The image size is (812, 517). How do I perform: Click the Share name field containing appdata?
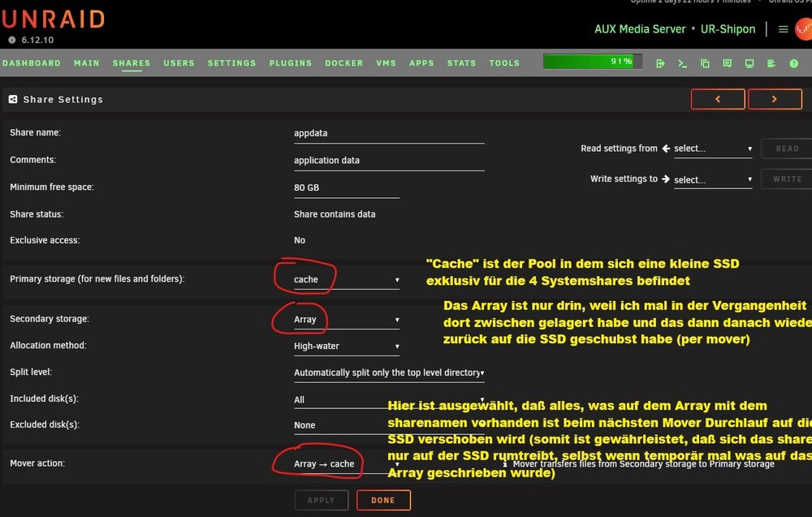pyautogui.click(x=389, y=134)
